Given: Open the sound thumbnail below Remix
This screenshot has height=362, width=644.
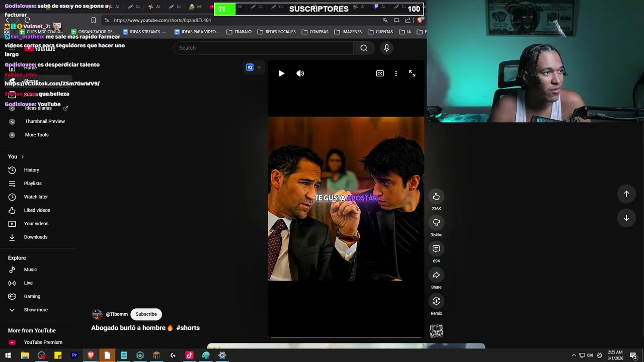Looking at the screenshot, I should pyautogui.click(x=436, y=331).
